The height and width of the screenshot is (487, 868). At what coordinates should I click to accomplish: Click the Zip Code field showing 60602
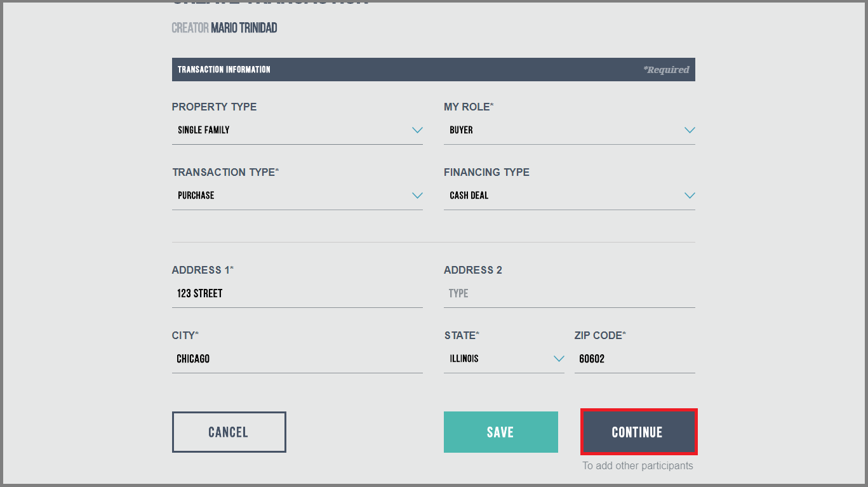pyautogui.click(x=634, y=359)
